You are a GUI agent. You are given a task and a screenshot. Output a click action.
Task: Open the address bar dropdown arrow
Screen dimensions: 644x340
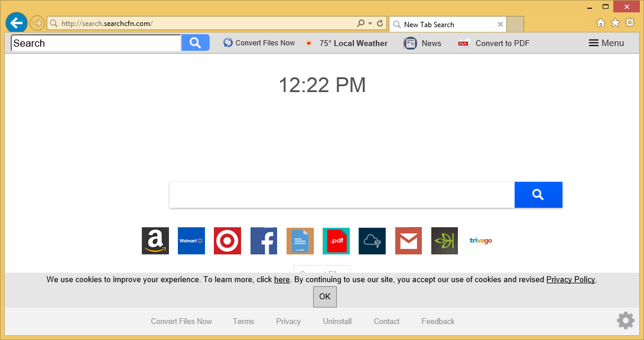370,24
